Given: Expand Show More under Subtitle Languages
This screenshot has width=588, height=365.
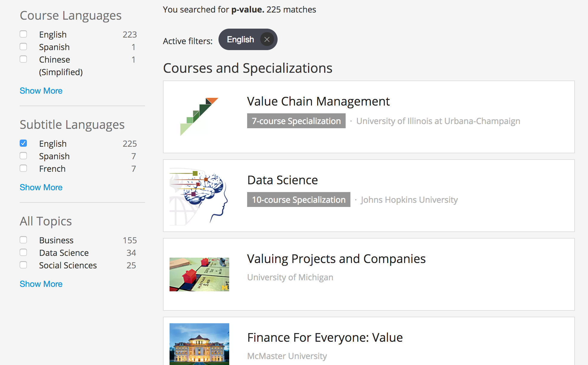Looking at the screenshot, I should (41, 187).
